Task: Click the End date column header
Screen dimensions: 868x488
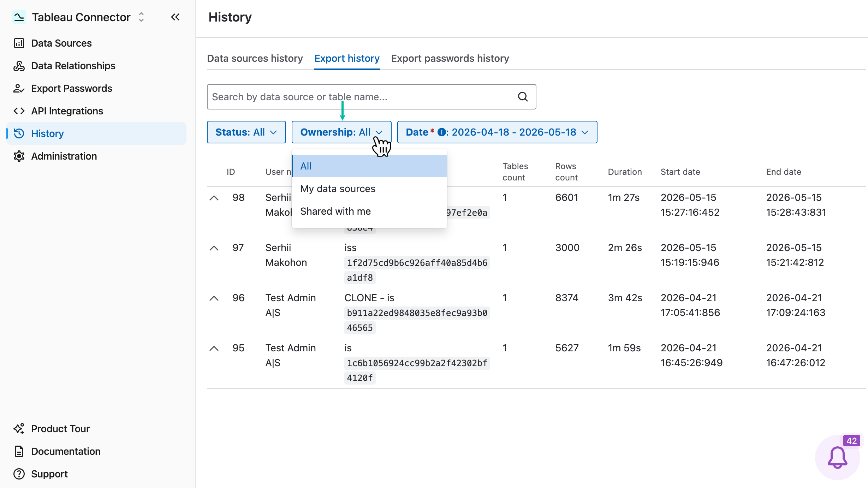Action: pos(783,172)
